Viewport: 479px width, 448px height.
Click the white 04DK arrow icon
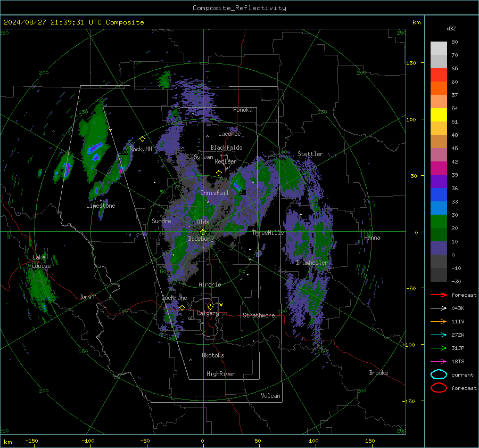click(x=439, y=308)
